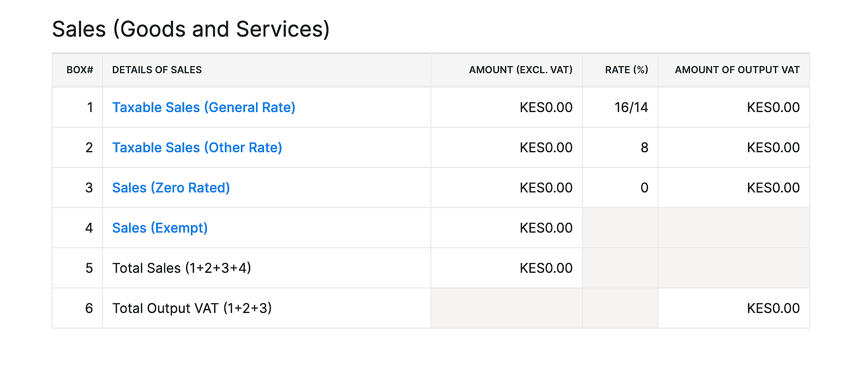
Task: Click the Total Output VAT (1+2+3) label
Action: [192, 308]
